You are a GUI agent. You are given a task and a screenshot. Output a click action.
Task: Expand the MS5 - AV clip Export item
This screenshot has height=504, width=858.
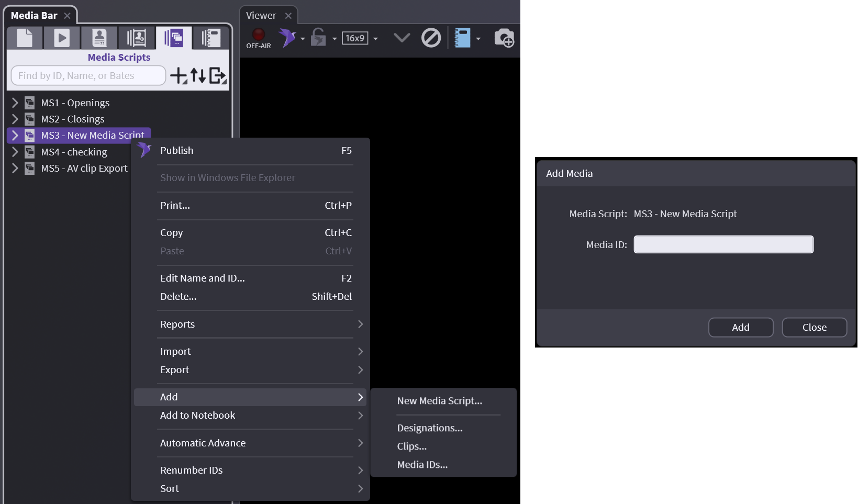coord(15,168)
